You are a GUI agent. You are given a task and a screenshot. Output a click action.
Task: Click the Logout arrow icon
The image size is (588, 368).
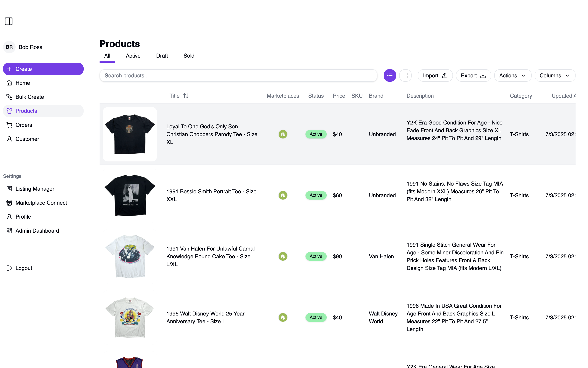point(9,268)
